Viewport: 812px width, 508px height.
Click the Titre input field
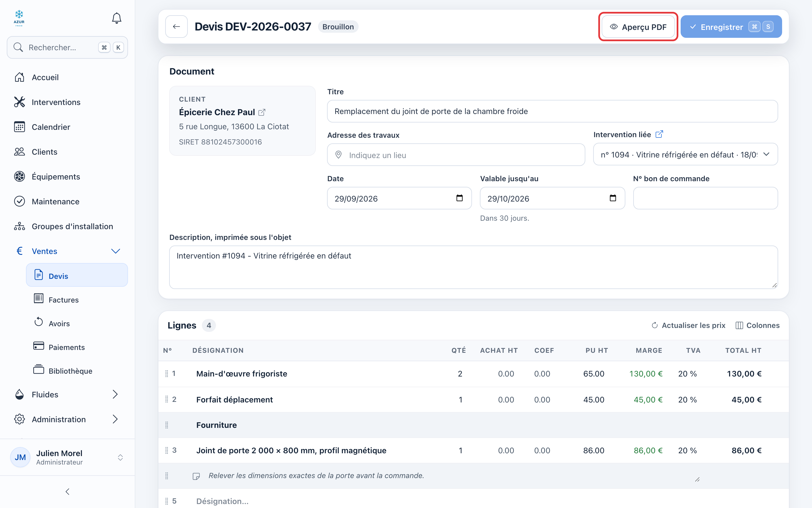(x=552, y=111)
